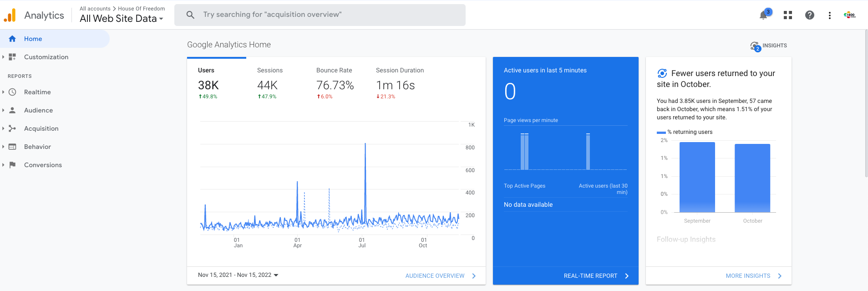Image resolution: width=868 pixels, height=291 pixels.
Task: Click the INSIGHTS button label
Action: (x=775, y=46)
